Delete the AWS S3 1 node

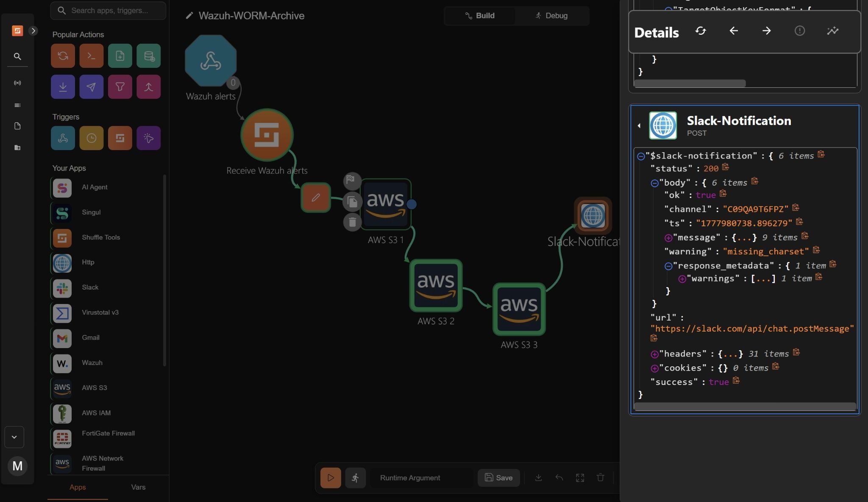point(352,222)
